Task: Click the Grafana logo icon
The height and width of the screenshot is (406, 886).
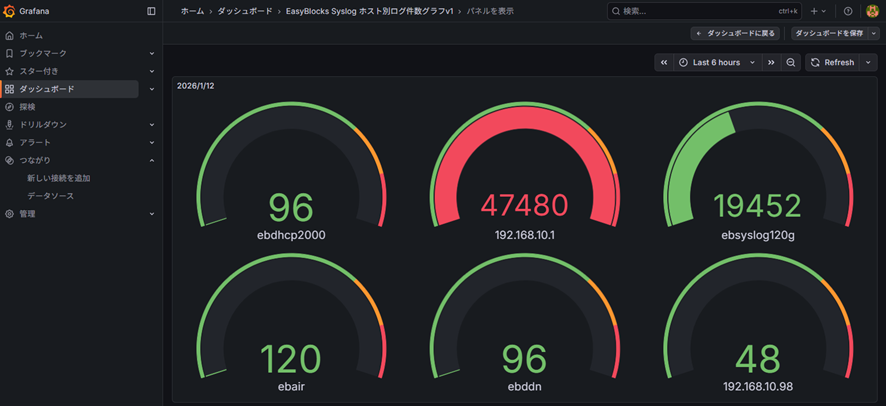Action: click(x=10, y=11)
